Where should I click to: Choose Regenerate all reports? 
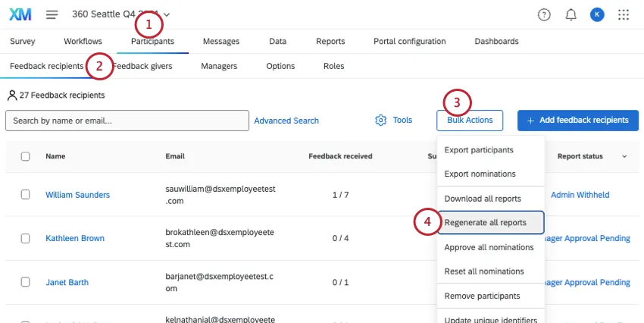pos(491,223)
